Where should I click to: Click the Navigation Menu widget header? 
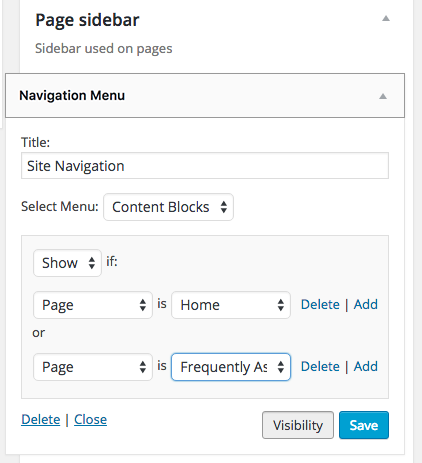tap(205, 96)
